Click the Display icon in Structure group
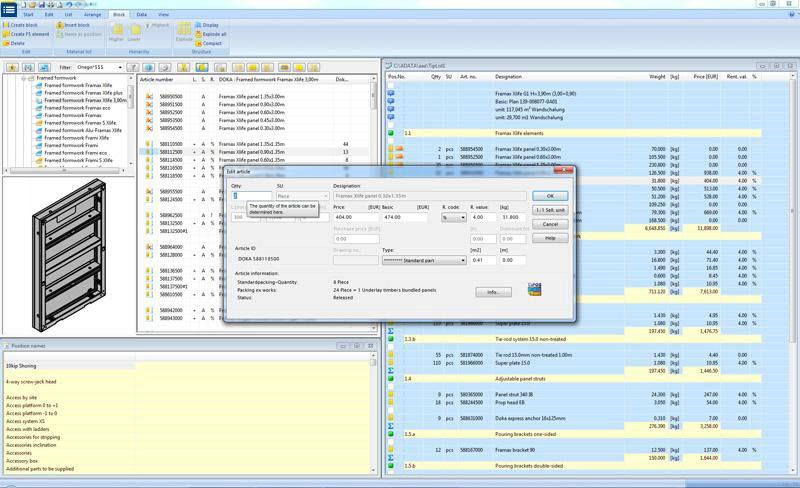Image resolution: width=800 pixels, height=488 pixels. [x=198, y=25]
